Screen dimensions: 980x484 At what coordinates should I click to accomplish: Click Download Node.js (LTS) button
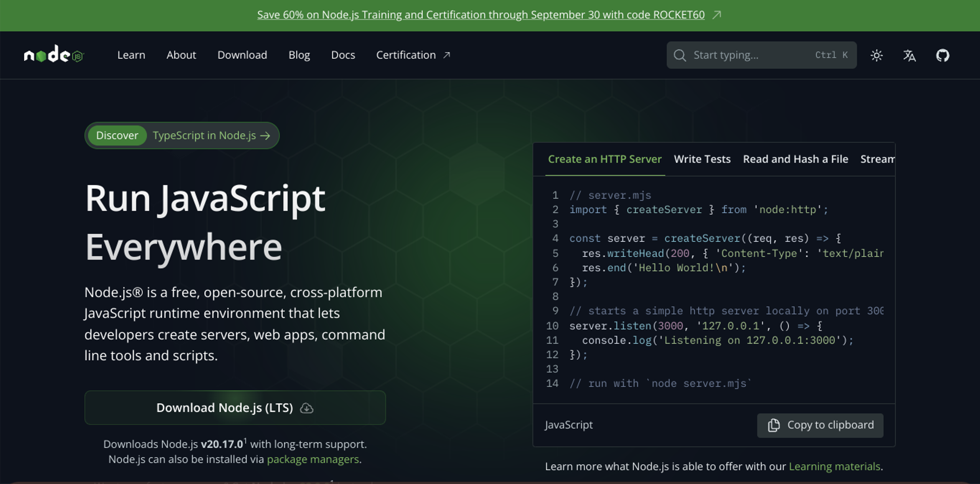pyautogui.click(x=235, y=407)
